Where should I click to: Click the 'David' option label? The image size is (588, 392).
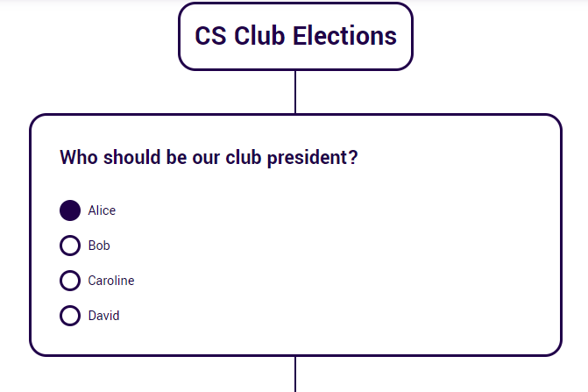pos(103,316)
